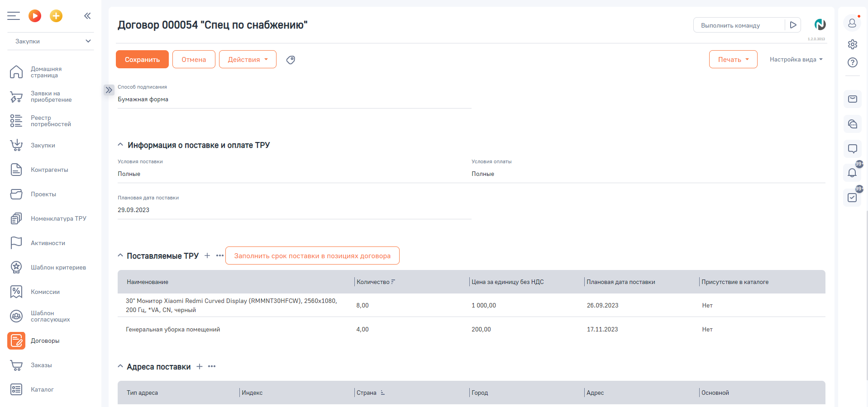The width and height of the screenshot is (868, 407).
Task: Click the Сохранить button
Action: [x=142, y=59]
